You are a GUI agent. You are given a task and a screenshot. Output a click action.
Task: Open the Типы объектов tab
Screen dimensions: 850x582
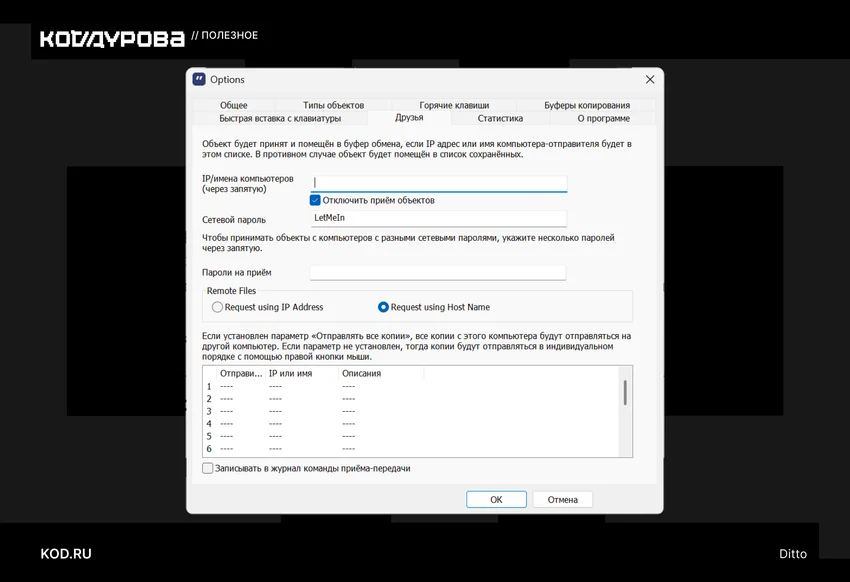(x=333, y=105)
